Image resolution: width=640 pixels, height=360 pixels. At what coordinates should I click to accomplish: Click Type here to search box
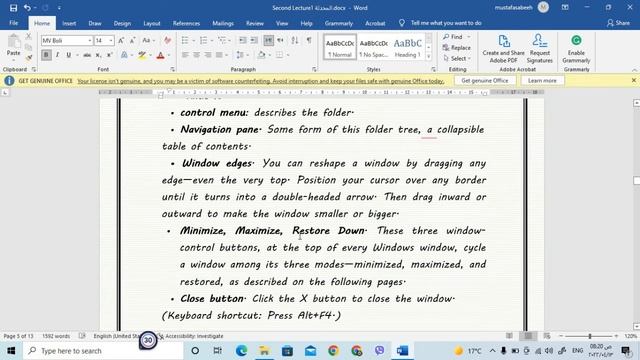(103, 351)
